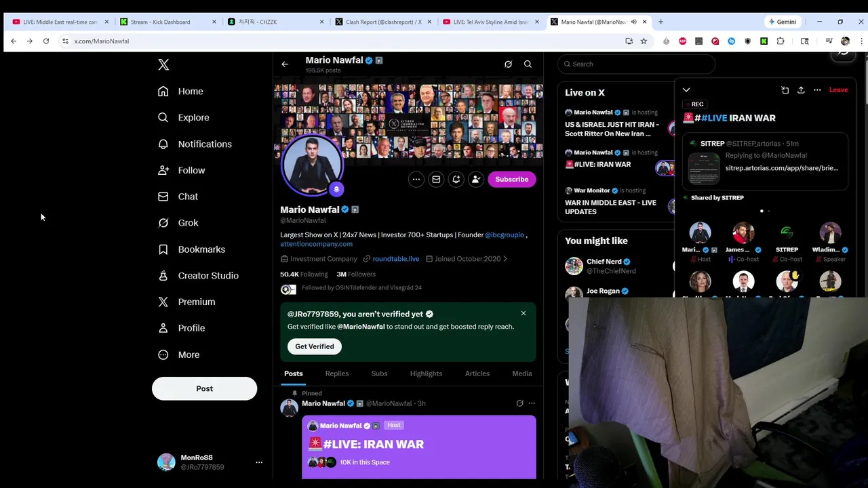View the 50.4K Following list

304,274
